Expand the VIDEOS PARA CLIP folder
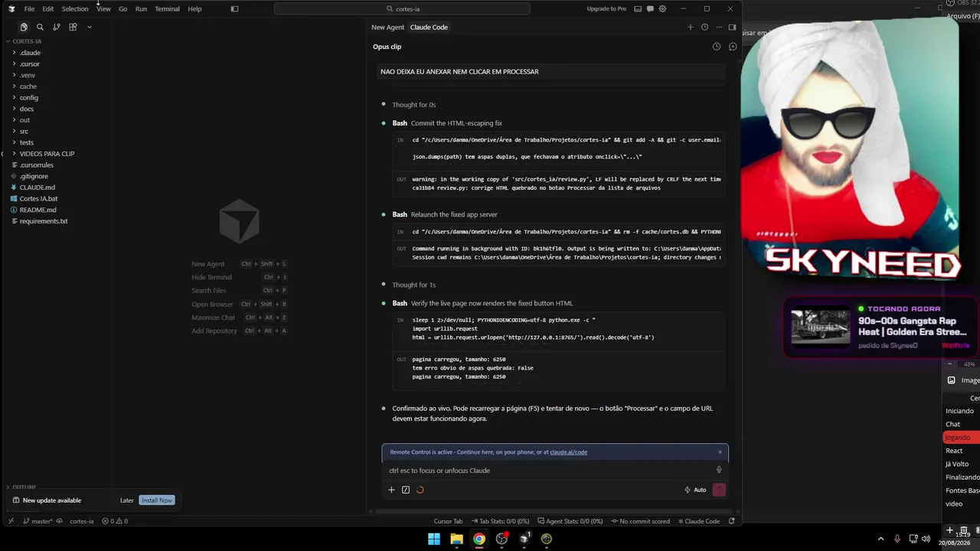The image size is (980, 551). 57,154
